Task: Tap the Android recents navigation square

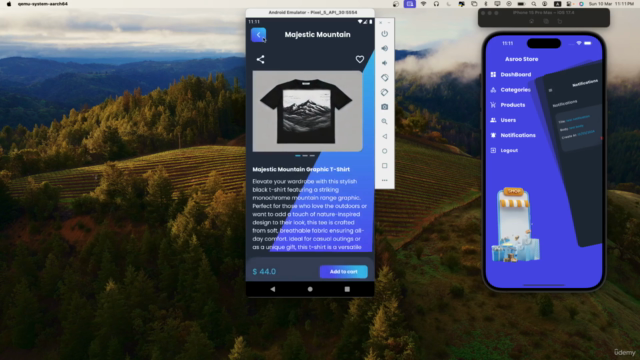Action: click(347, 289)
